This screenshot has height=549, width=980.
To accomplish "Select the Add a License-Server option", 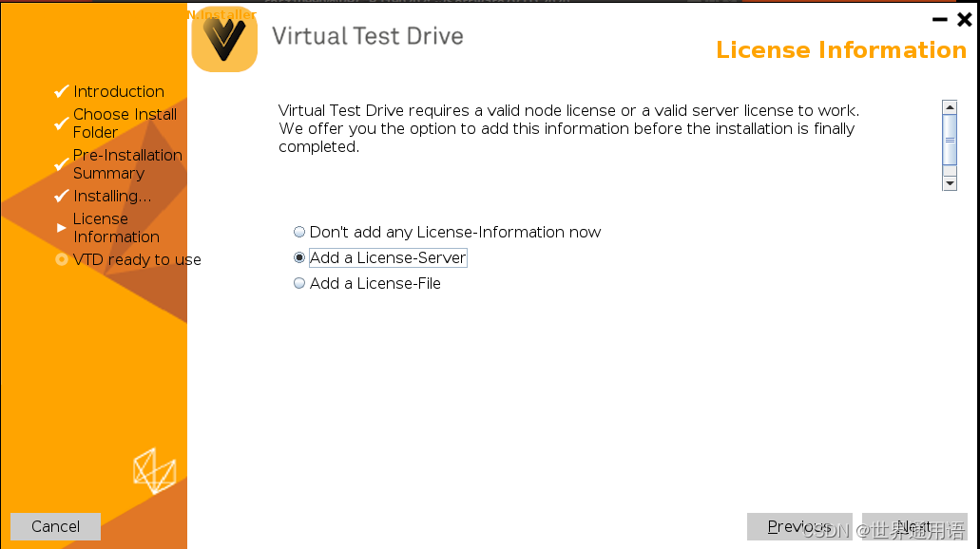I will (298, 257).
